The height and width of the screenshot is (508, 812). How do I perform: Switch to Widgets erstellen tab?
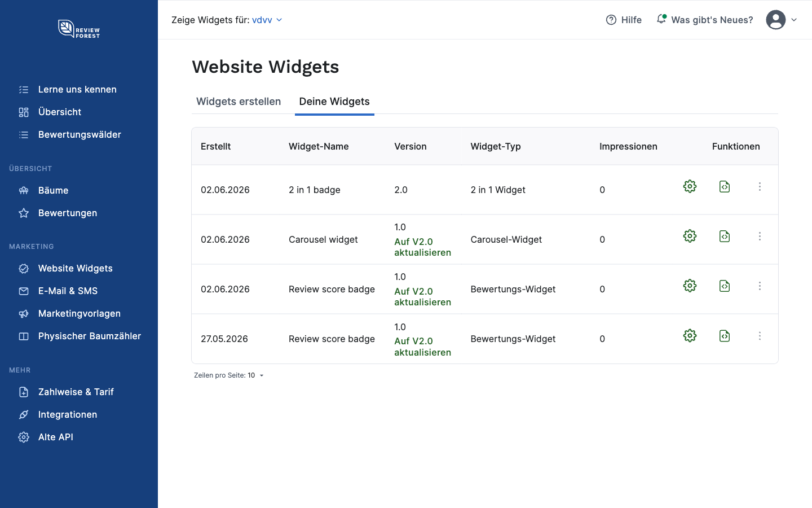[x=239, y=102]
